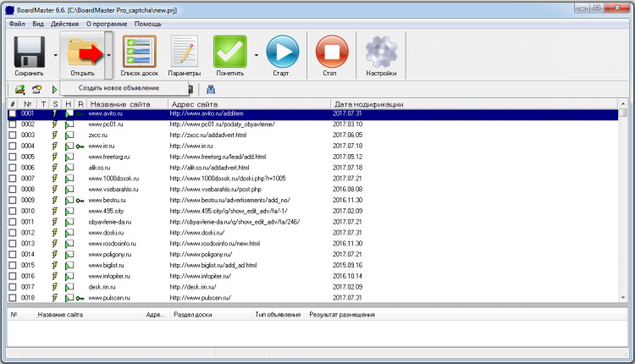
Task: Expand the dropdown arrow next to Открыть
Action: pyautogui.click(x=108, y=55)
